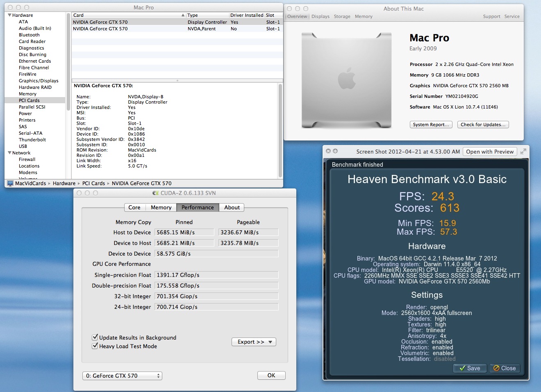Screen dimensions: 541x392
Task: Click Hardware in the path bar
Action: click(64, 183)
